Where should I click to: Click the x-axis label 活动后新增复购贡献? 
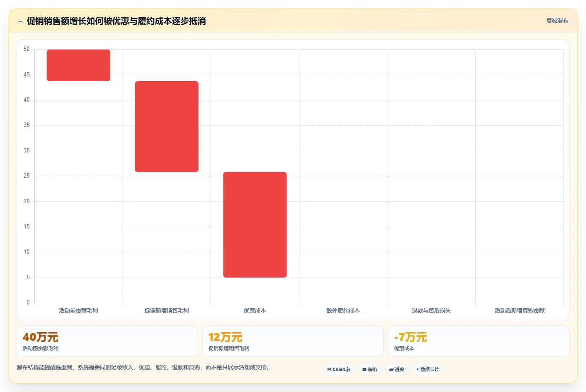520,310
